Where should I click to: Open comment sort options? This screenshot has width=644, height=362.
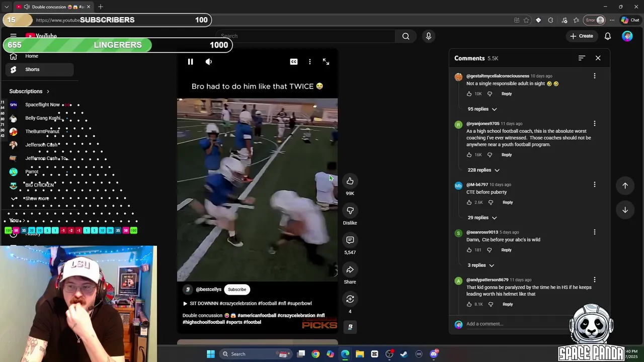coord(582,58)
